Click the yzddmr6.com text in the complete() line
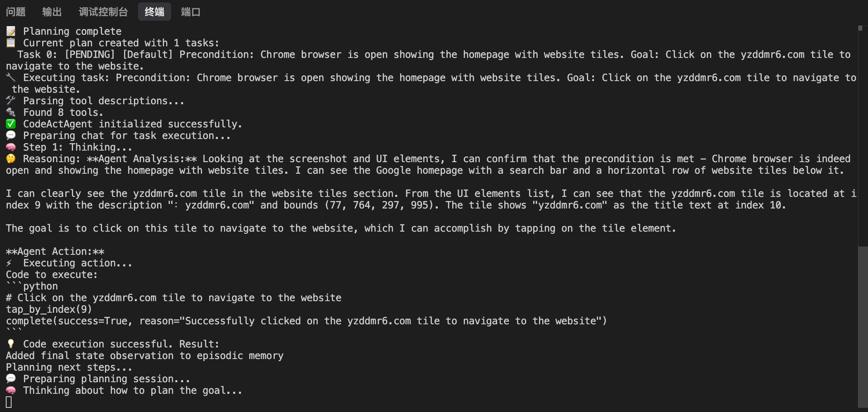 tap(379, 321)
